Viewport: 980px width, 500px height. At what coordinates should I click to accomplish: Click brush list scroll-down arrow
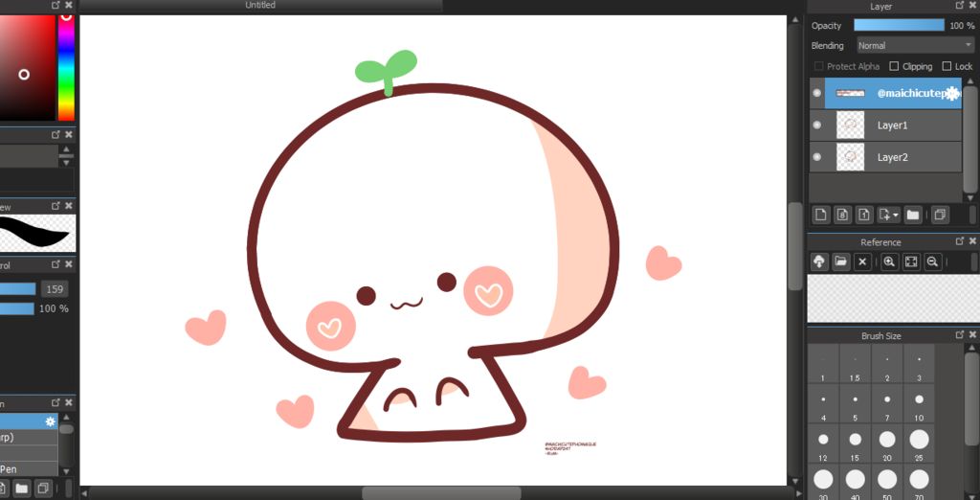[66, 470]
